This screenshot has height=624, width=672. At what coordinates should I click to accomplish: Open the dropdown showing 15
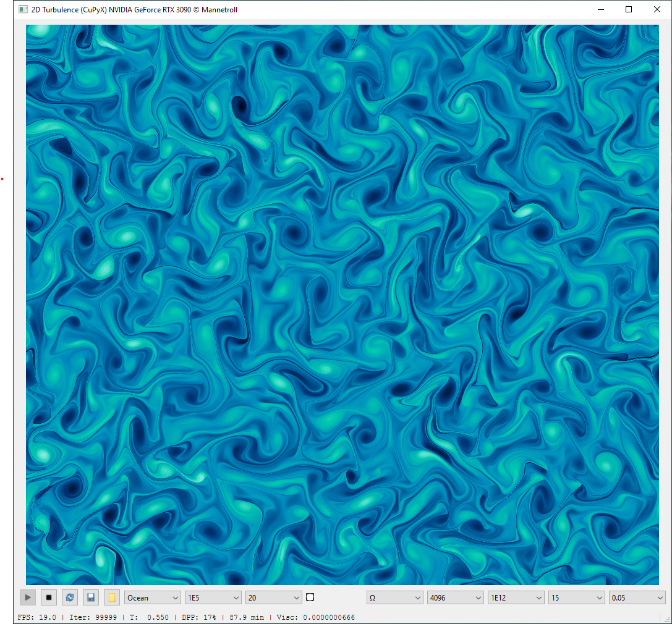pos(577,597)
